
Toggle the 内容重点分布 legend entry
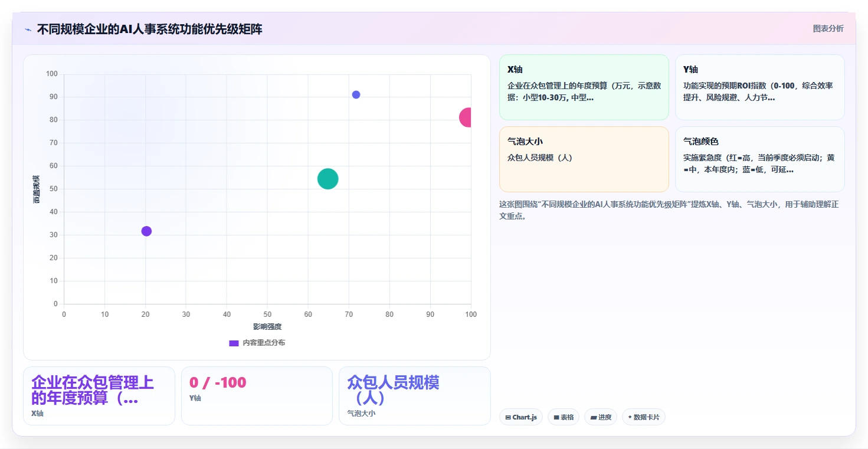pos(257,343)
